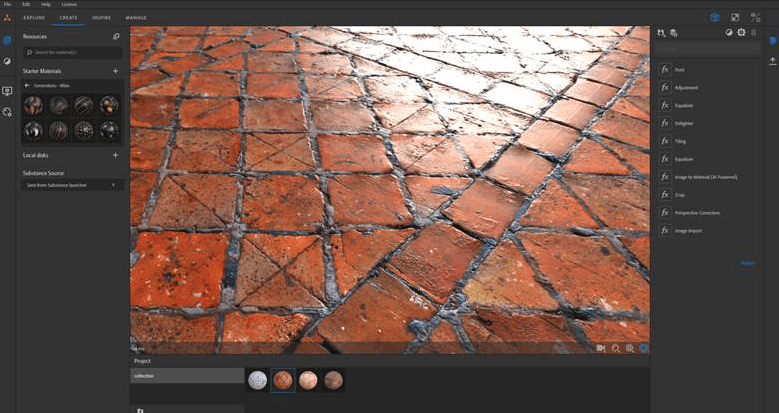Open the File menu
Screen dimensions: 779x413
pyautogui.click(x=7, y=4)
